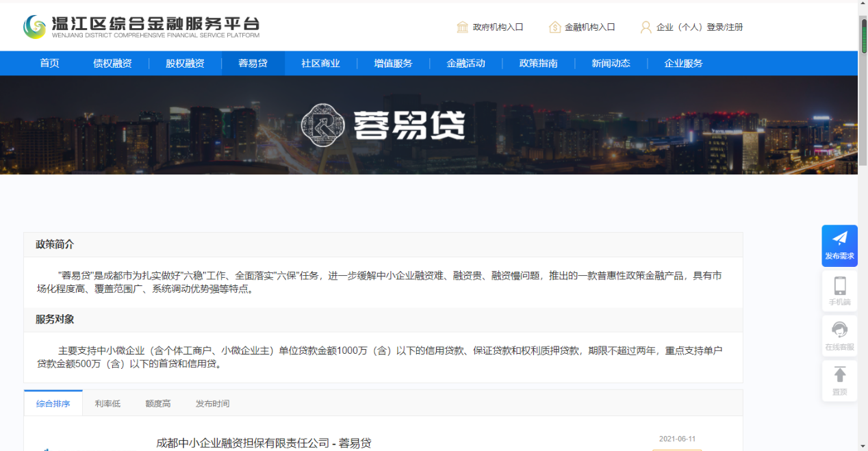Click the financial institution entrance house icon

tap(554, 27)
